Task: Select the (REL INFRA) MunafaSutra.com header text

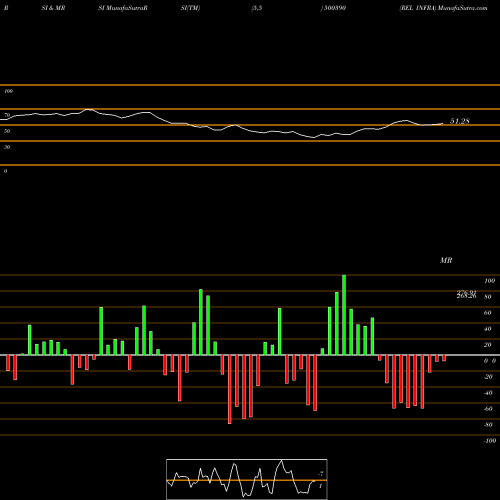Action: click(443, 8)
